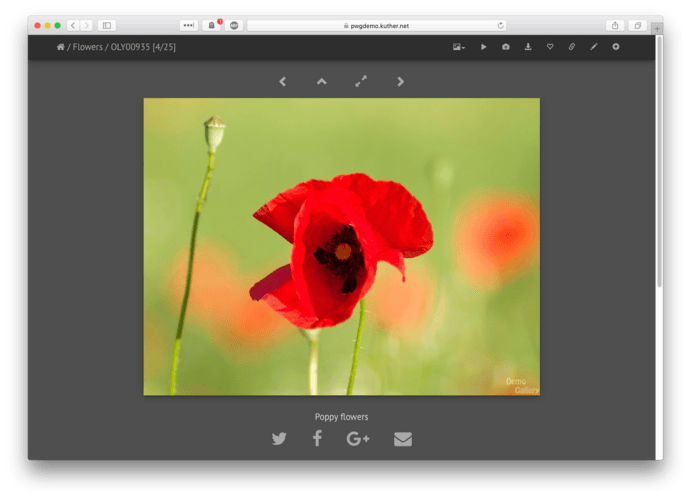The height and width of the screenshot is (500, 691).
Task: Toggle fullscreen view with expand arrows
Action: (361, 82)
